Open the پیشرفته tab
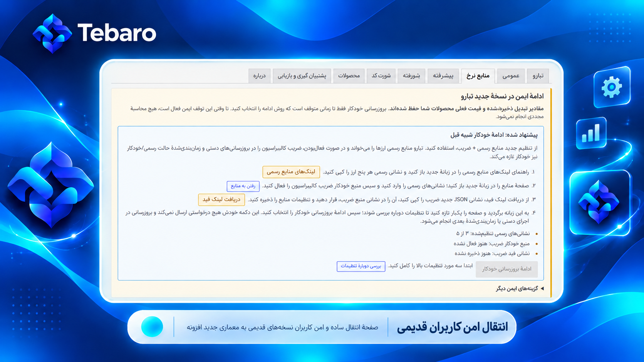644x362 pixels. tap(443, 76)
